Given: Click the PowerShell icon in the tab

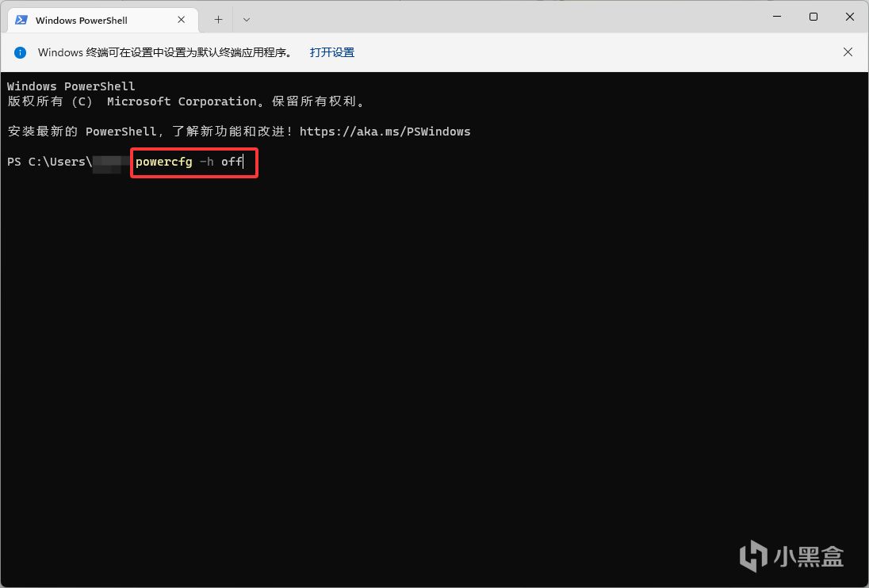Looking at the screenshot, I should pyautogui.click(x=21, y=20).
